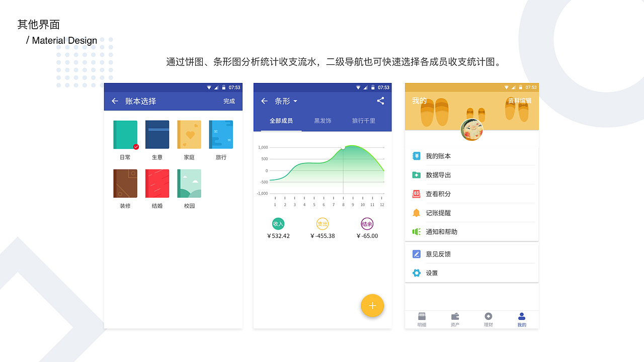Switch to 我的 in bottom navigation
Image resolution: width=644 pixels, height=362 pixels.
coord(522,320)
